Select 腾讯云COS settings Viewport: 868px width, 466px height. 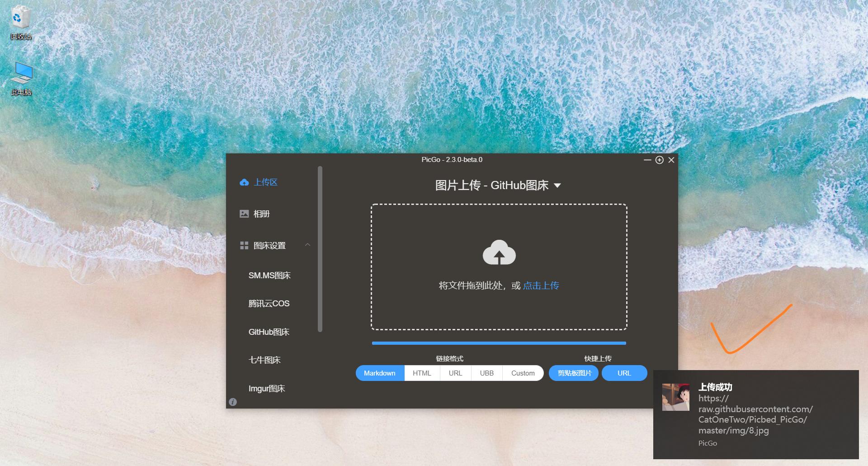[269, 304]
